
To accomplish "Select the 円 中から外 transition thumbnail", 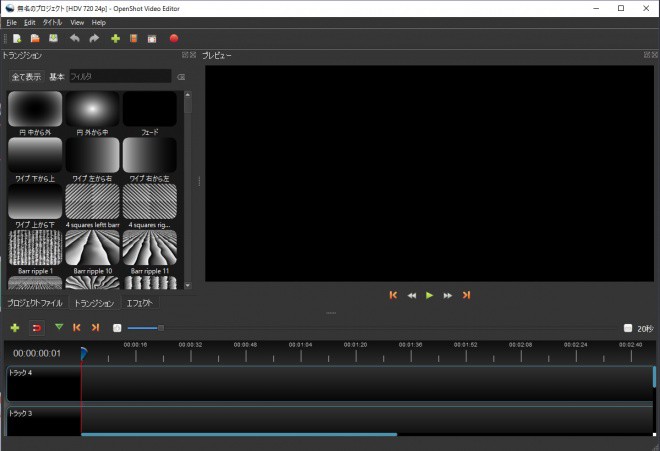I will [35, 109].
